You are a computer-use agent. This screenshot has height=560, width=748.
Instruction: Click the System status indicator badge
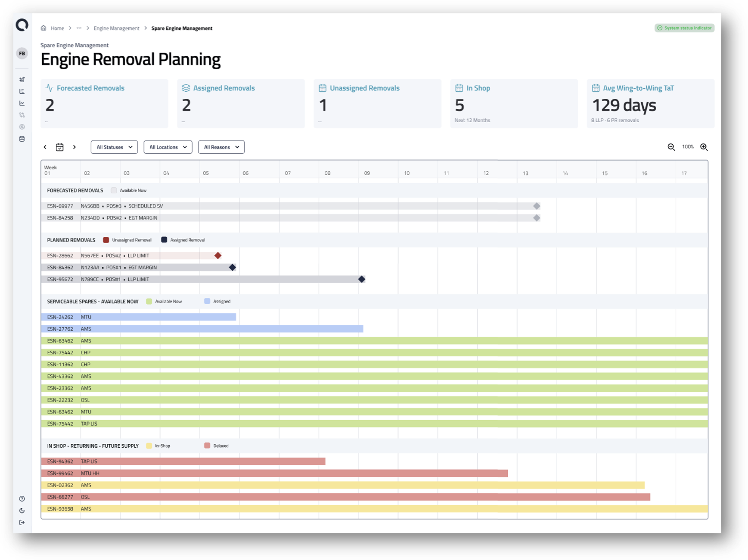tap(684, 28)
